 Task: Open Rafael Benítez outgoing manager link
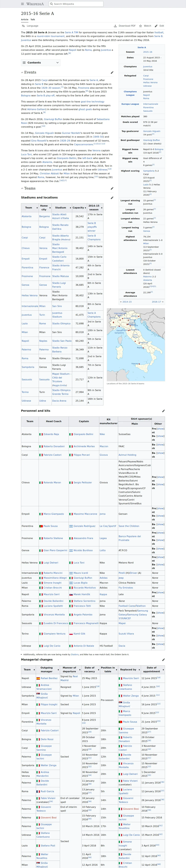click(49, 678)
